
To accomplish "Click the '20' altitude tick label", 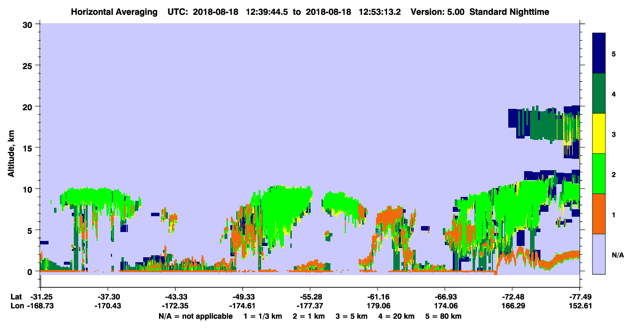I will click(x=29, y=106).
